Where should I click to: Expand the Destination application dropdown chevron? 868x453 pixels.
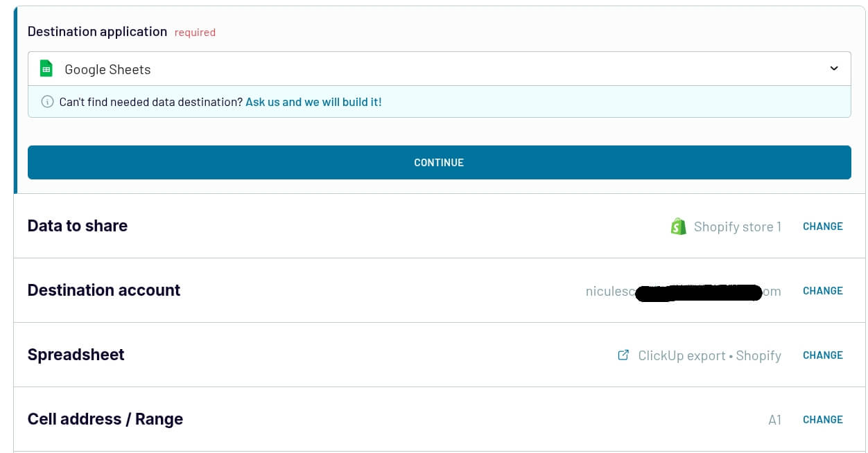(x=834, y=69)
